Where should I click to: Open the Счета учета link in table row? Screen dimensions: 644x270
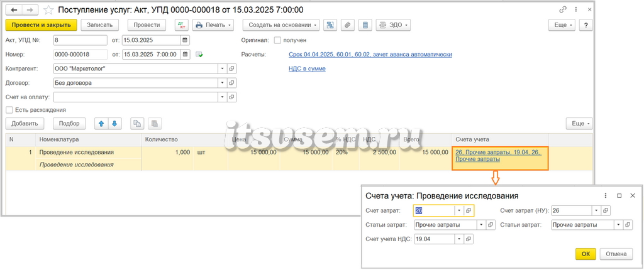click(x=498, y=156)
